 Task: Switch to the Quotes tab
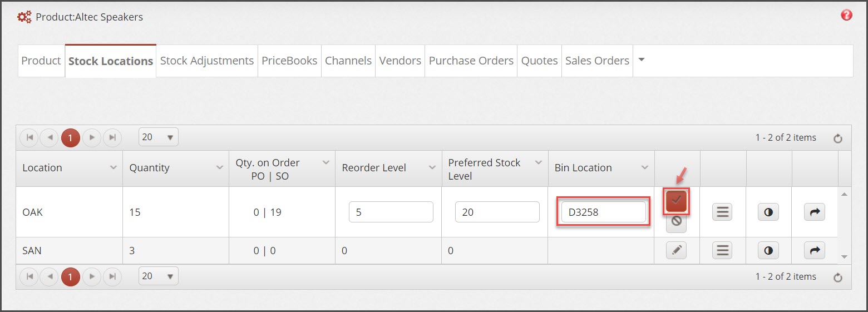click(540, 61)
